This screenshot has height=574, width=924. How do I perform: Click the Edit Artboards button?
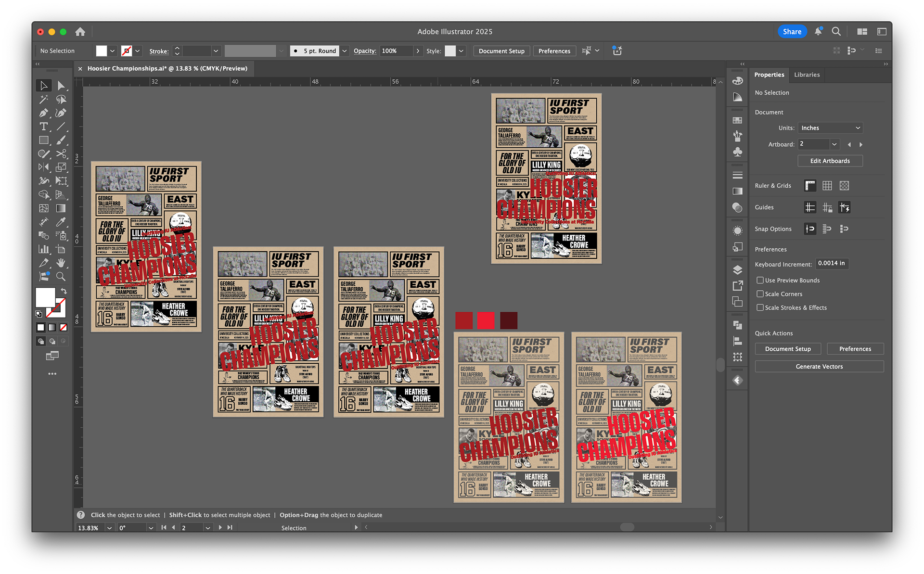pyautogui.click(x=830, y=161)
